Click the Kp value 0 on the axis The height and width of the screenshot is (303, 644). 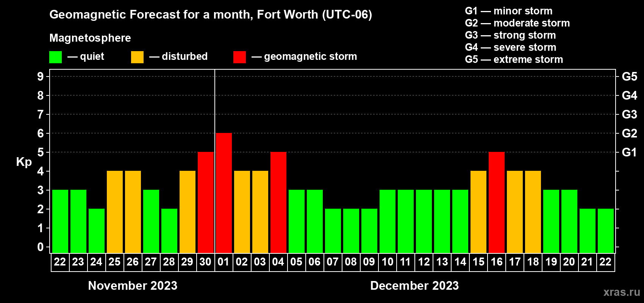[x=41, y=247]
